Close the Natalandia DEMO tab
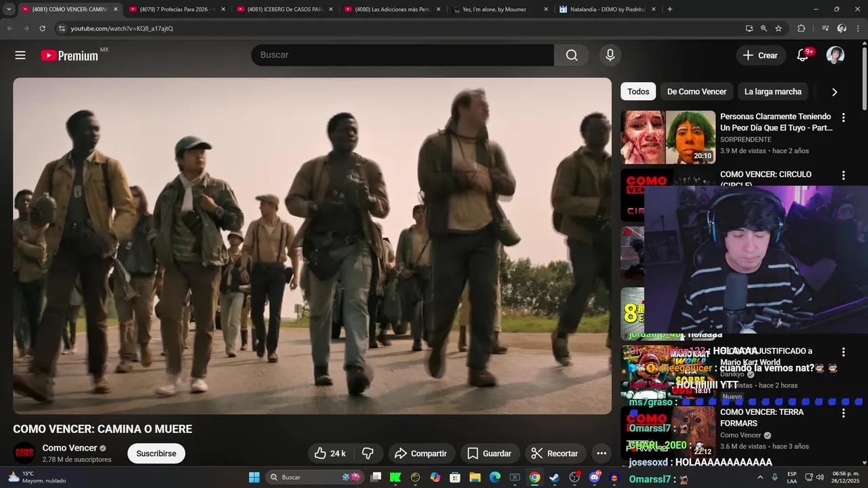Viewport: 868px width, 488px height. 653,9
